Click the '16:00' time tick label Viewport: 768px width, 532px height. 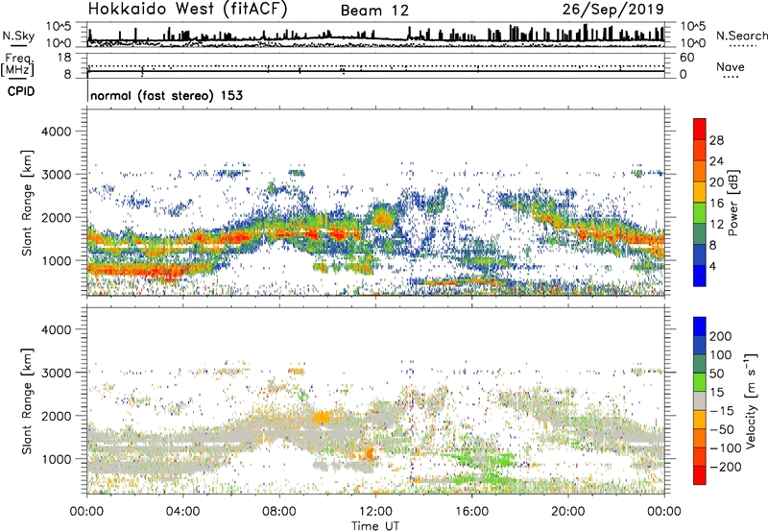[x=471, y=512]
